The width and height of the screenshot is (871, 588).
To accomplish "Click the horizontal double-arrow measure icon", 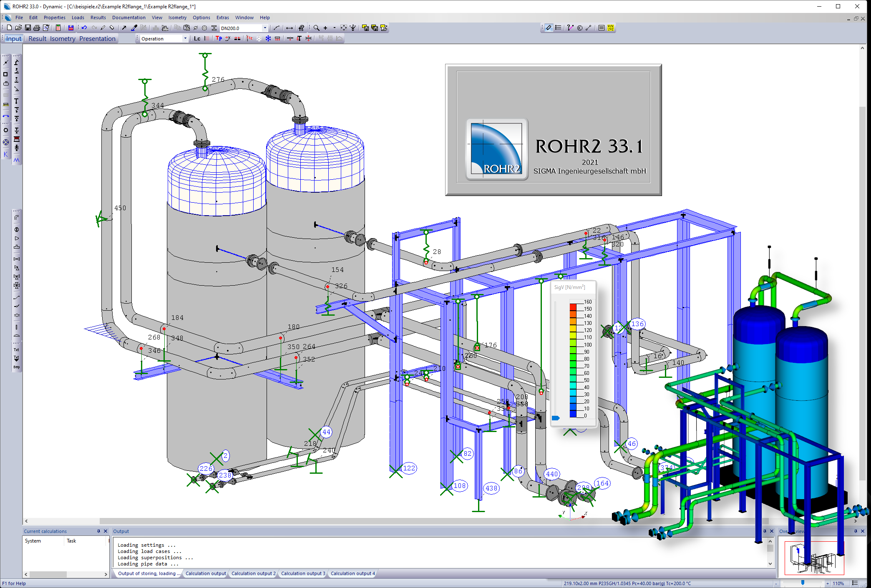I will [289, 28].
